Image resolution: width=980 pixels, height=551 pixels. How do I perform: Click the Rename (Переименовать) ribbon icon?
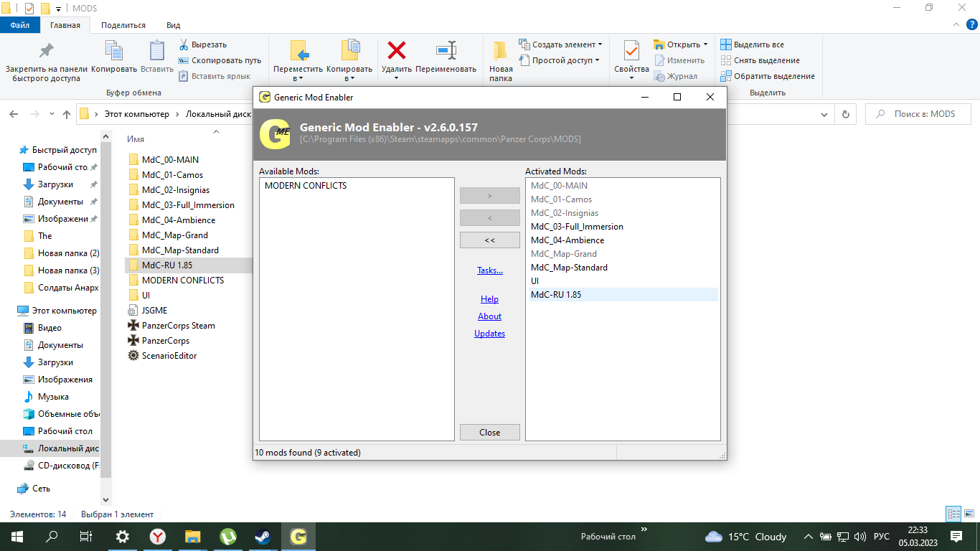coord(446,51)
